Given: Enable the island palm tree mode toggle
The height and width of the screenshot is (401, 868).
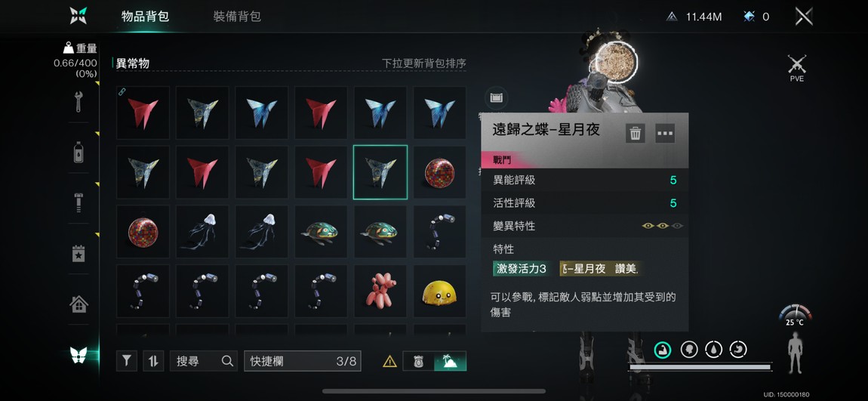Looking at the screenshot, I should [450, 361].
